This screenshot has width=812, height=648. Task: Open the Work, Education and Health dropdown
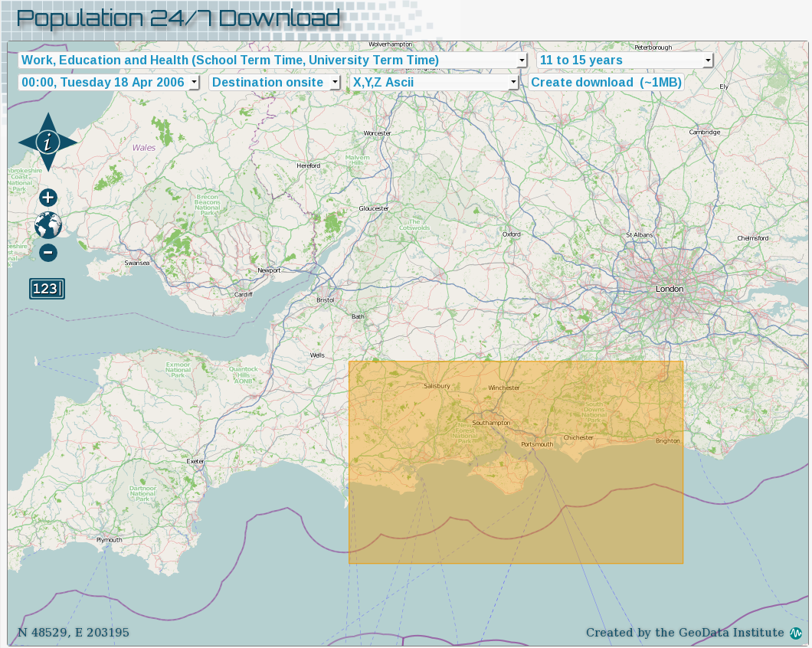(x=273, y=60)
